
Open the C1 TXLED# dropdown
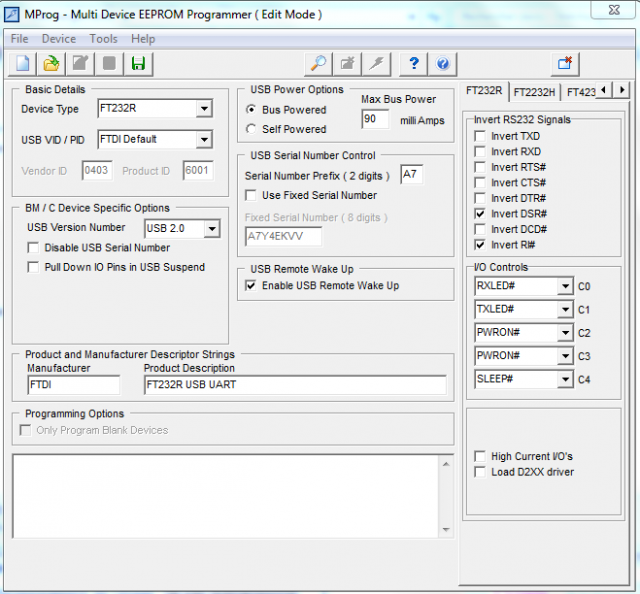click(x=565, y=309)
